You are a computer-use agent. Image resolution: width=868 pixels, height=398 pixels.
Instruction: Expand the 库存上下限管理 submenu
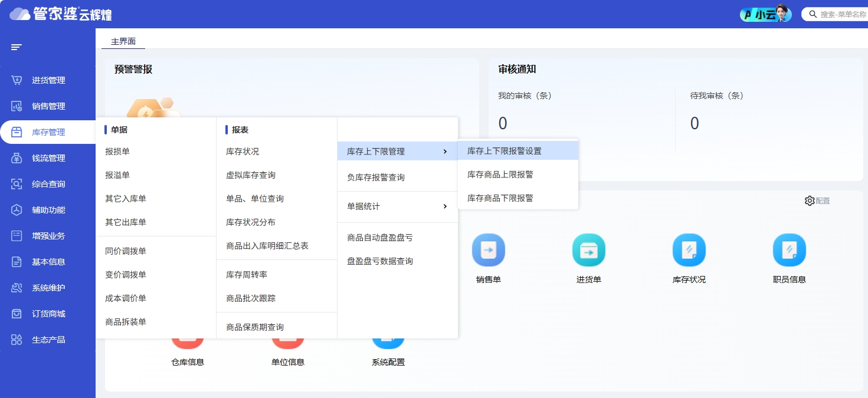tap(398, 152)
